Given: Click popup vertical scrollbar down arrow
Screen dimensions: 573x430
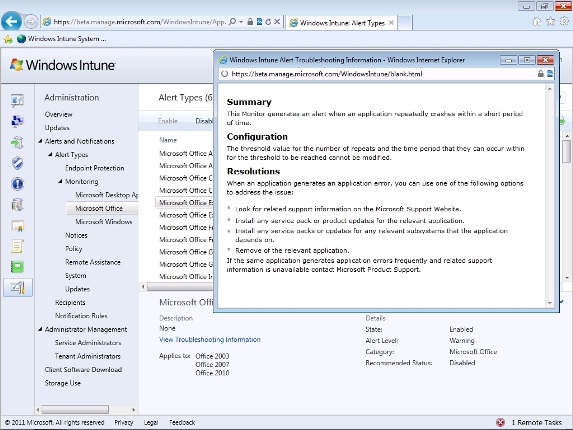Looking at the screenshot, I should (550, 303).
